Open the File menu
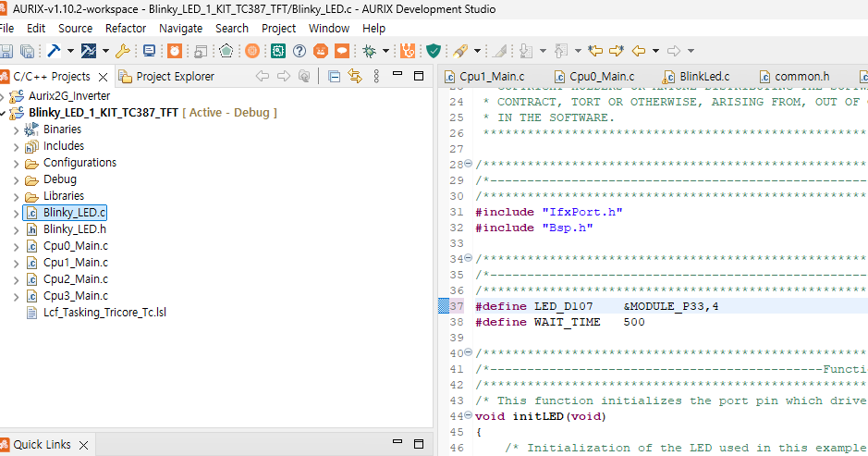 pos(6,29)
